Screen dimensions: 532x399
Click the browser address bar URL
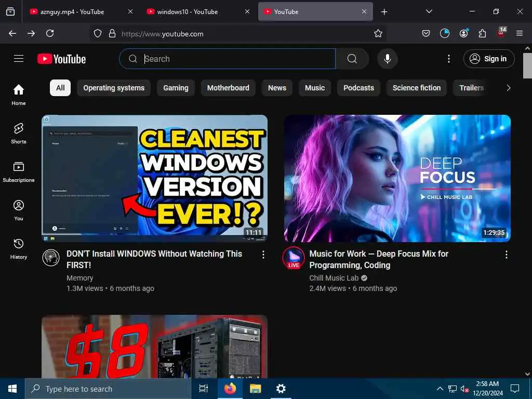click(x=162, y=34)
